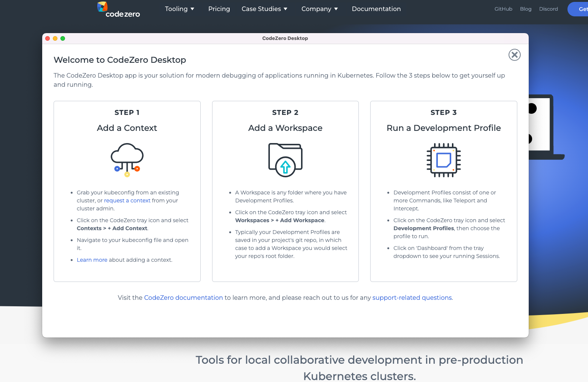
Task: Click the codezero logo in the header
Action: click(x=119, y=10)
